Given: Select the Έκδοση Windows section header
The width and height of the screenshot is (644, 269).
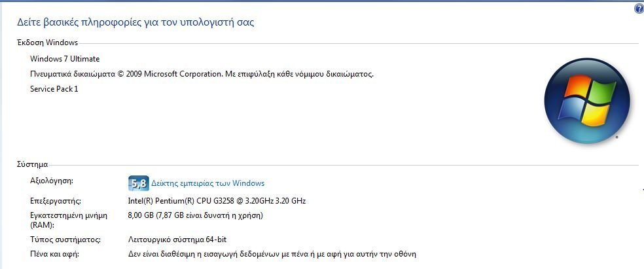Looking at the screenshot, I should (47, 43).
